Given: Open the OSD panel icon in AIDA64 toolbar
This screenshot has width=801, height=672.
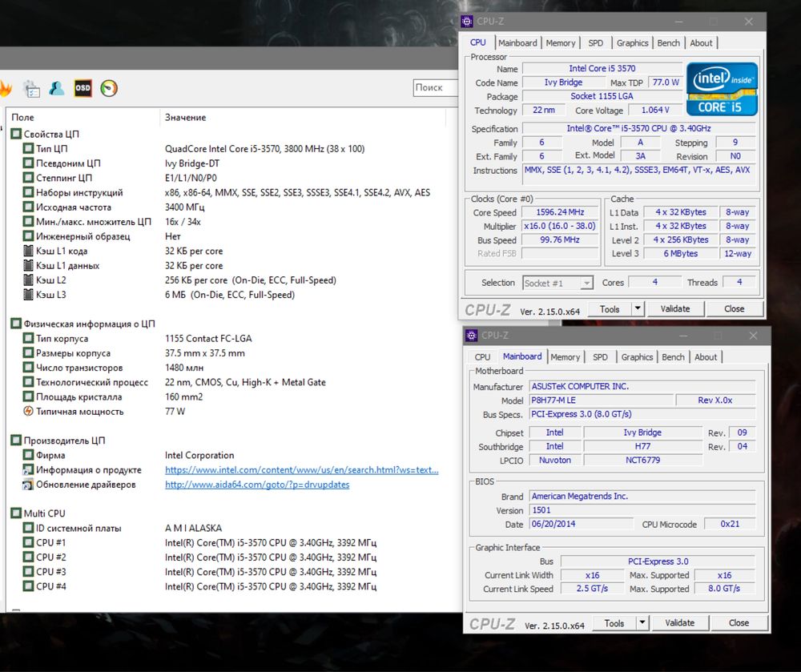Looking at the screenshot, I should (x=83, y=88).
